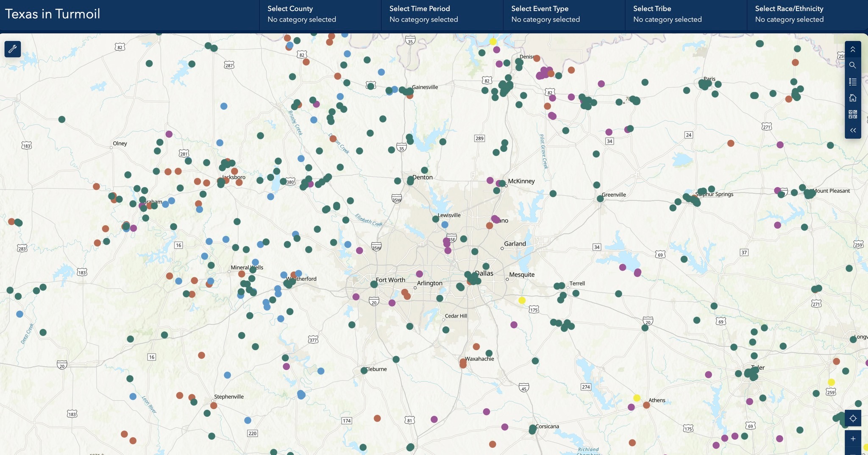This screenshot has height=455, width=868.
Task: Open the basemap gallery grid
Action: coord(853,114)
